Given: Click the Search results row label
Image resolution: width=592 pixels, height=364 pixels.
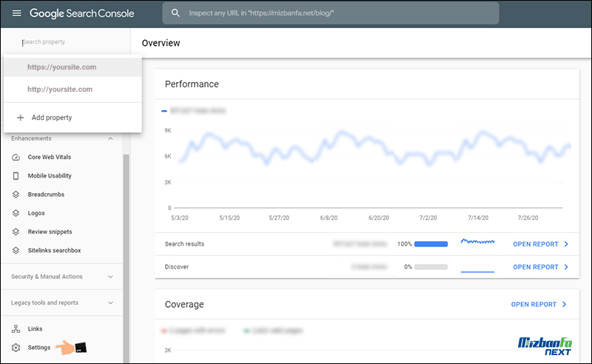Looking at the screenshot, I should click(184, 244).
